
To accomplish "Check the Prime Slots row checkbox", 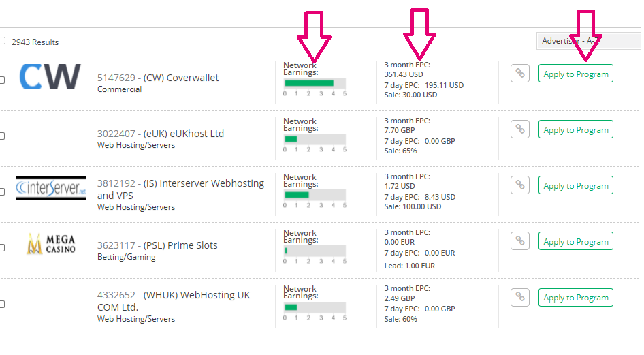I will tap(2, 247).
